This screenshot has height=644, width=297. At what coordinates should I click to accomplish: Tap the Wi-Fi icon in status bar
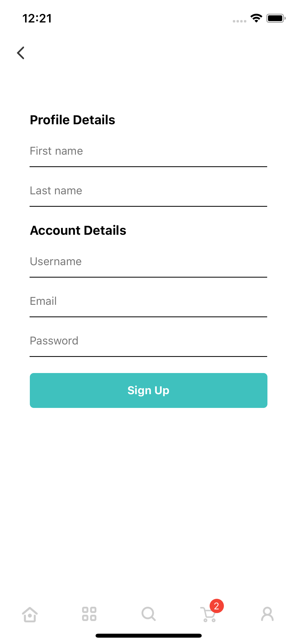point(256,18)
